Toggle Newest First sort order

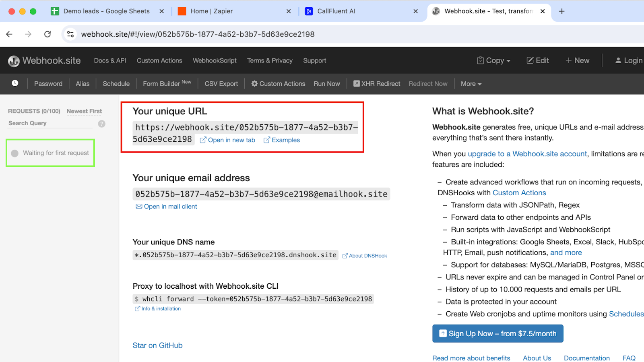pos(84,111)
